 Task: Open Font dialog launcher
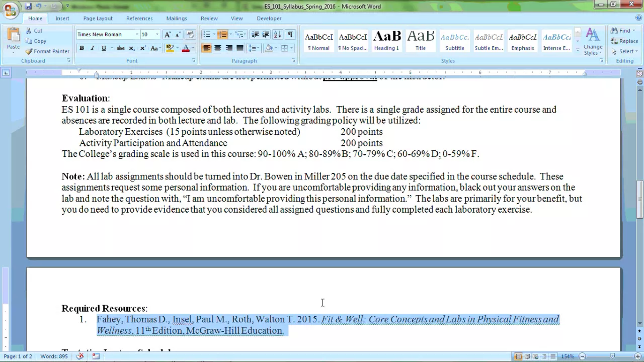194,61
